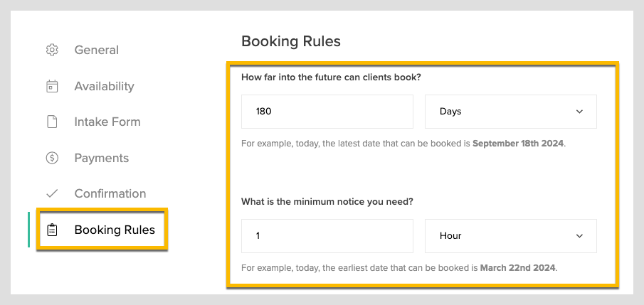Screen dimensions: 644x305
Task: Click the General gear icon
Action: pos(52,50)
